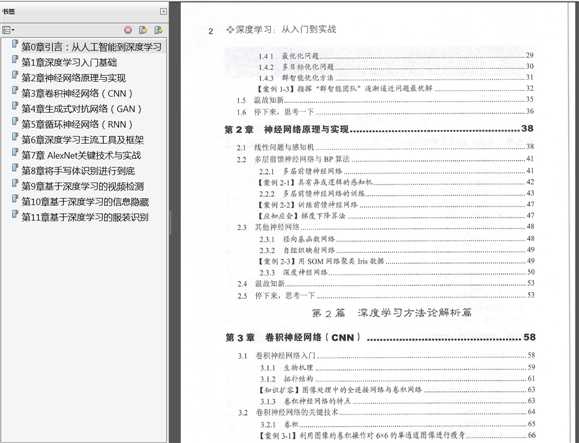Go to bookmark 第3章卷积神经网络（CNN）

77,93
